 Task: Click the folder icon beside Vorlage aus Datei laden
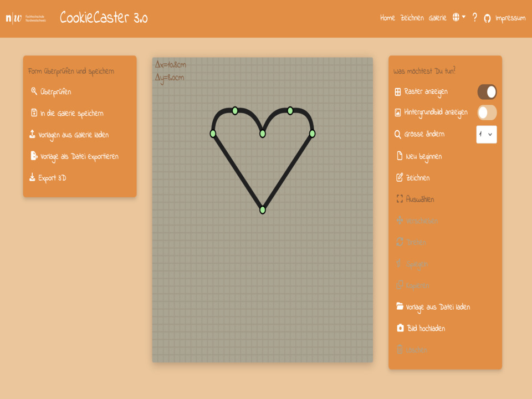400,306
